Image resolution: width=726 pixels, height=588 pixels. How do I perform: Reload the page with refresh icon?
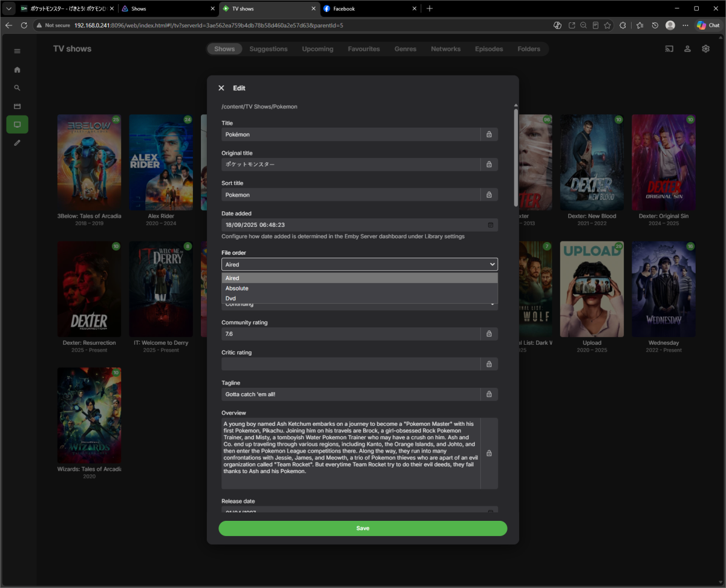point(24,25)
